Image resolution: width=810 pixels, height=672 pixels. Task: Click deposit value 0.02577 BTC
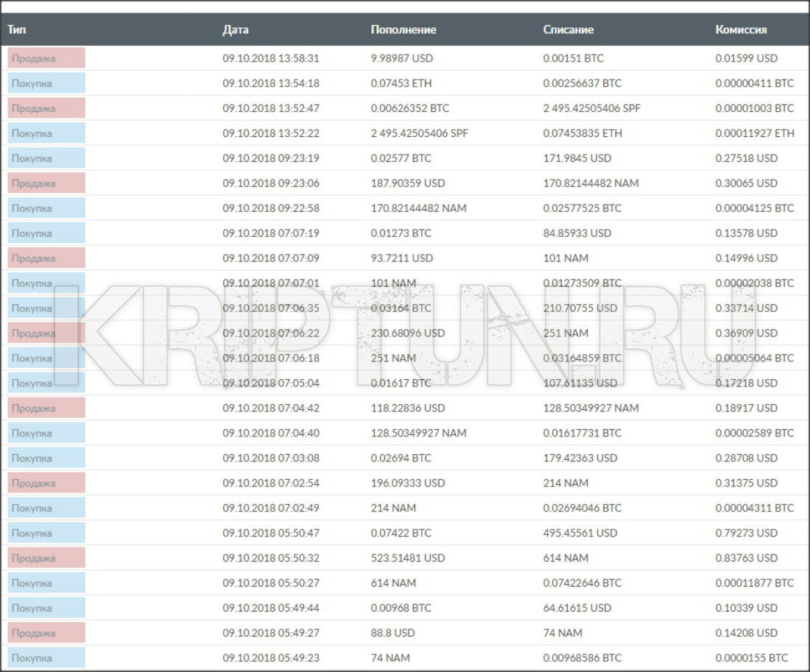point(401,158)
